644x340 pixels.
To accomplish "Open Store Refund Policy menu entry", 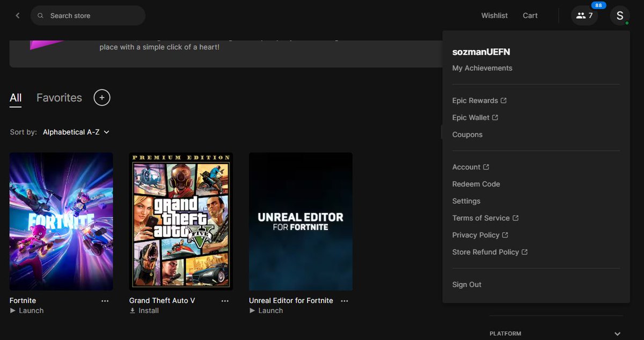I will pos(485,252).
